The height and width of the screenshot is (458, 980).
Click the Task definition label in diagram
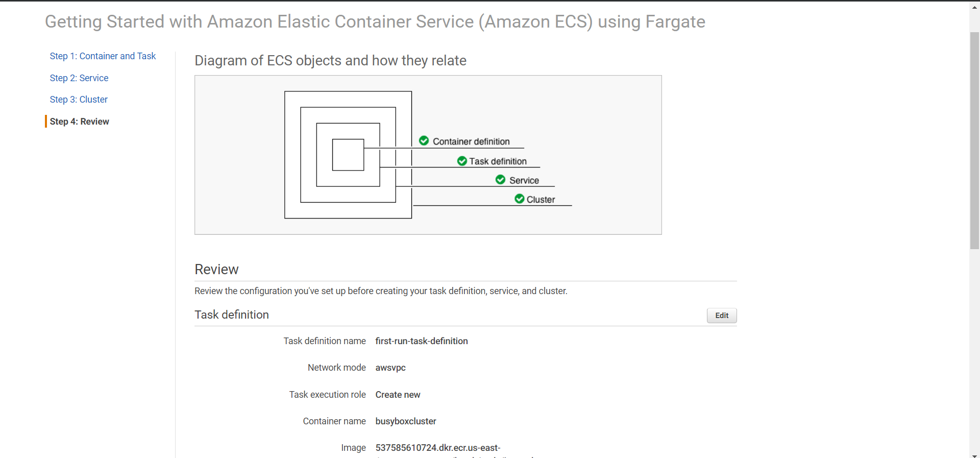pos(498,161)
